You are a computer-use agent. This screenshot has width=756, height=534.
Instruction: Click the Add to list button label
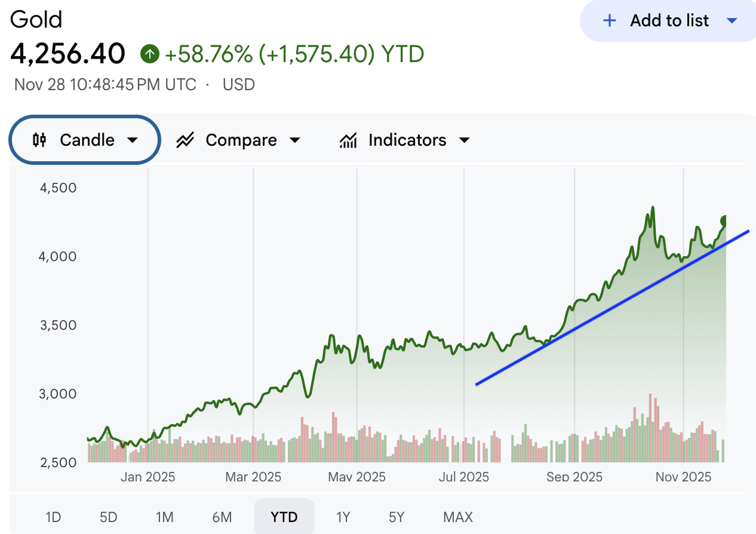(x=669, y=21)
